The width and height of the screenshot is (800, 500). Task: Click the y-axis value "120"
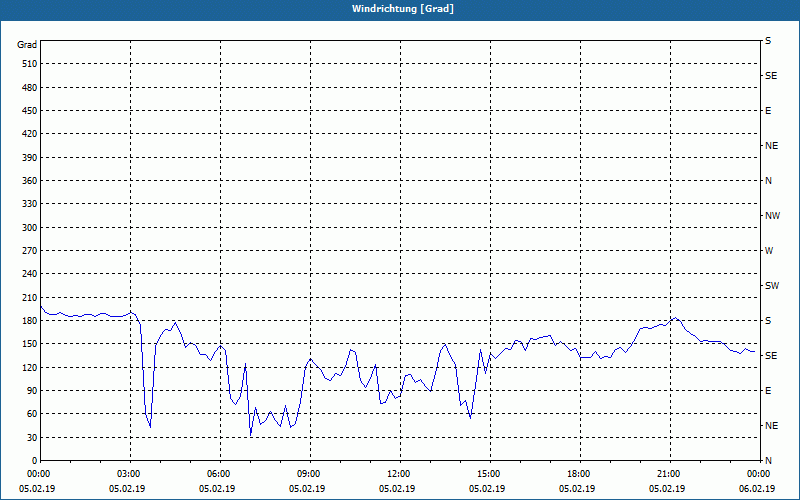30,367
